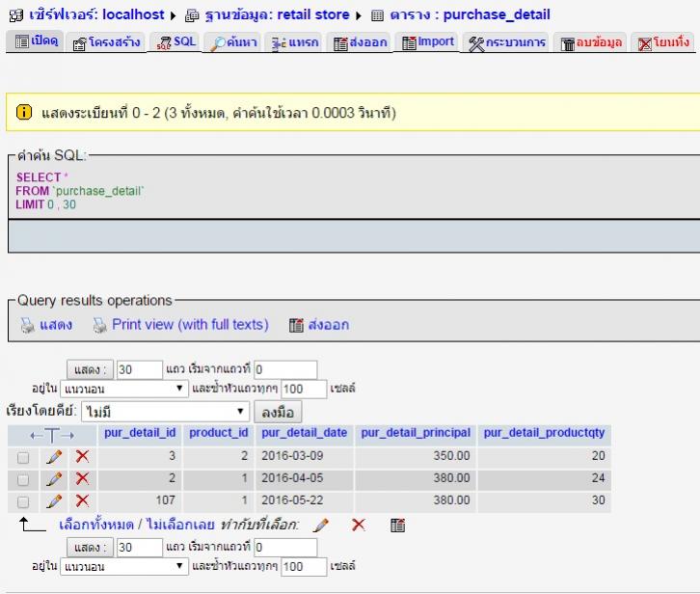The width and height of the screenshot is (700, 594).
Task: Click export icon for selected rows
Action: [x=397, y=526]
